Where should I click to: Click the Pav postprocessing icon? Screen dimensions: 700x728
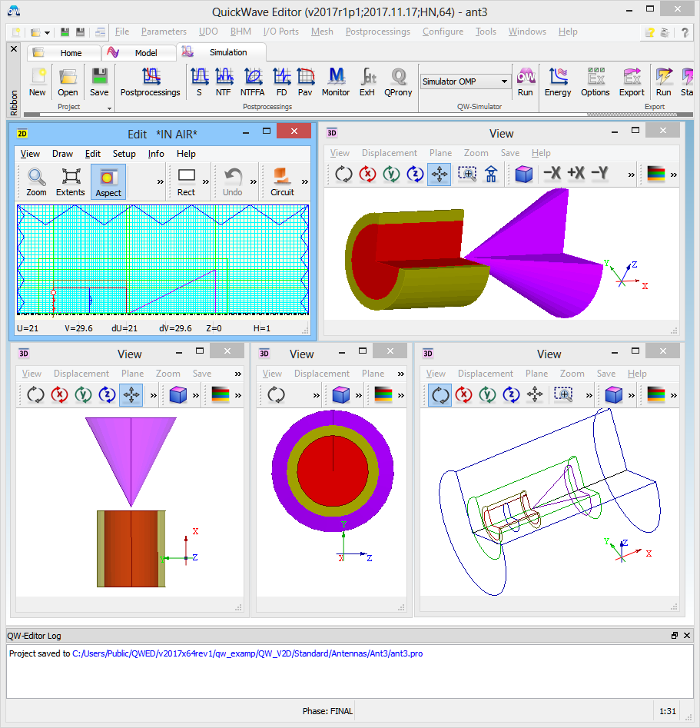tap(305, 81)
